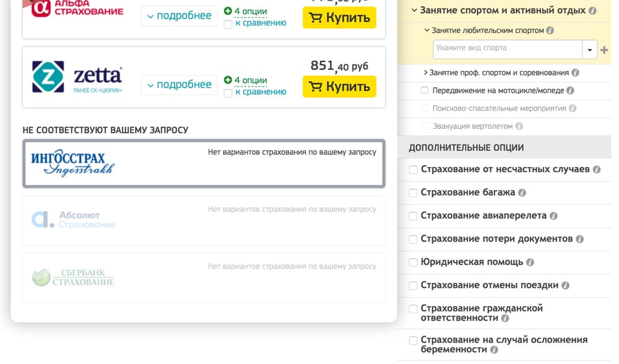
Task: Open the sport type dropdown arrow
Action: point(589,50)
